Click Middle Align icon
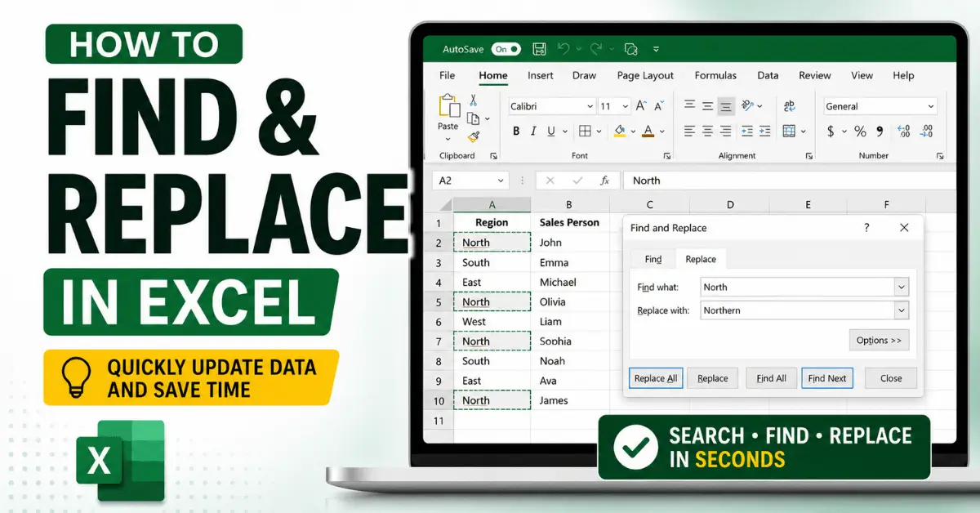The width and height of the screenshot is (980, 513). pyautogui.click(x=707, y=106)
